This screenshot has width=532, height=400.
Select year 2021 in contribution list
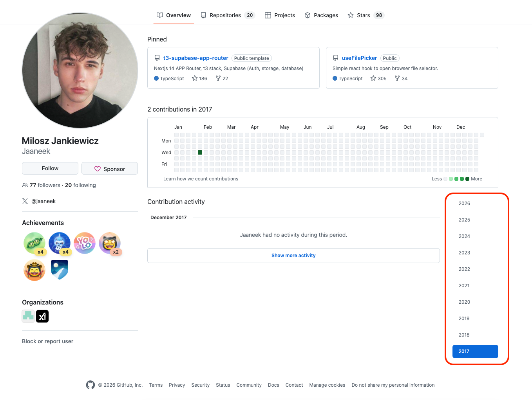pyautogui.click(x=475, y=286)
